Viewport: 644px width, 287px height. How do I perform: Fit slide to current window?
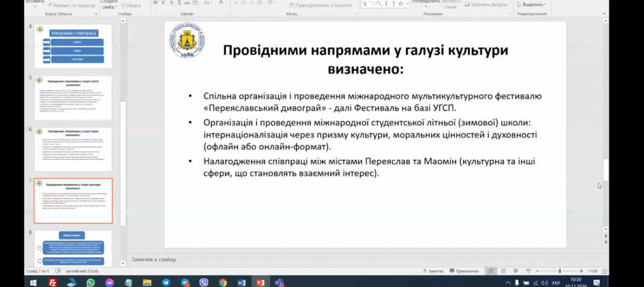point(605,271)
